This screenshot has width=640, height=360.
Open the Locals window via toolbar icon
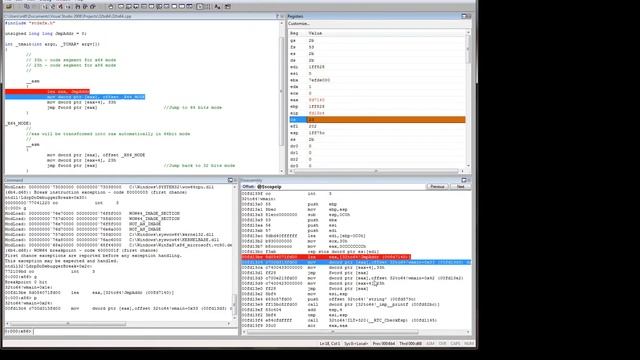[136, 7]
